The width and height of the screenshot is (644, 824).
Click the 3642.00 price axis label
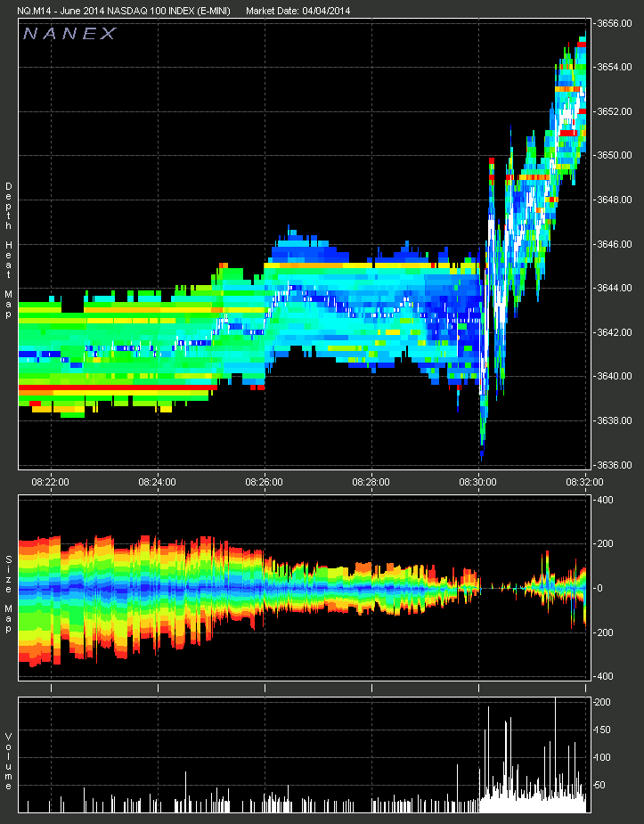coord(614,332)
